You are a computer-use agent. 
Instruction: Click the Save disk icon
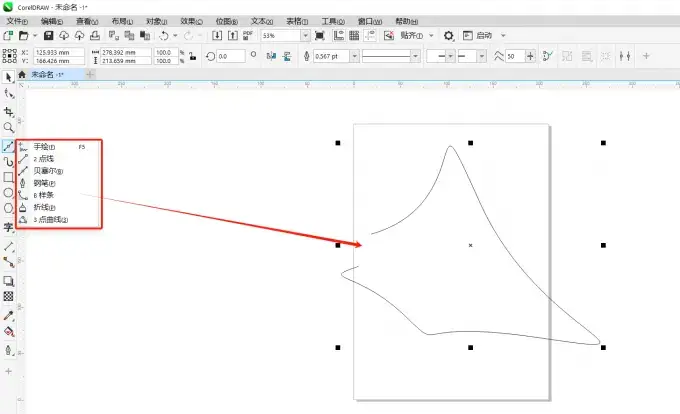[48, 35]
